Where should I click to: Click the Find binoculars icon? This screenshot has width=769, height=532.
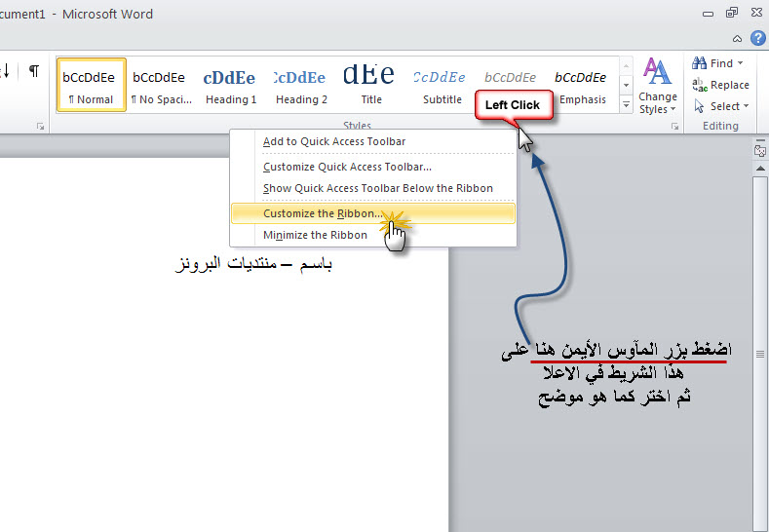pyautogui.click(x=699, y=62)
